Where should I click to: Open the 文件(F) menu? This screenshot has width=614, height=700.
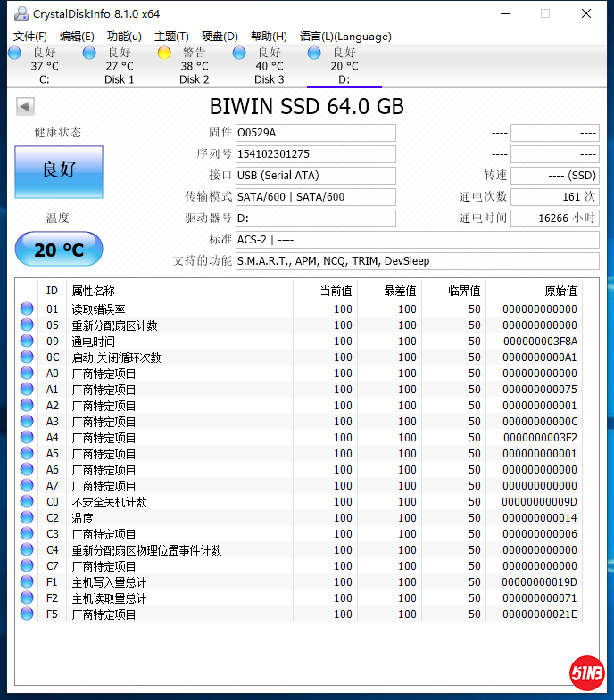[30, 37]
